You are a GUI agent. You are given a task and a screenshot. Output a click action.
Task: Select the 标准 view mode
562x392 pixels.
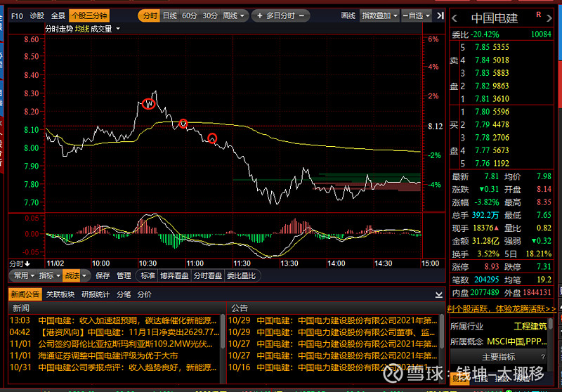pyautogui.click(x=148, y=275)
